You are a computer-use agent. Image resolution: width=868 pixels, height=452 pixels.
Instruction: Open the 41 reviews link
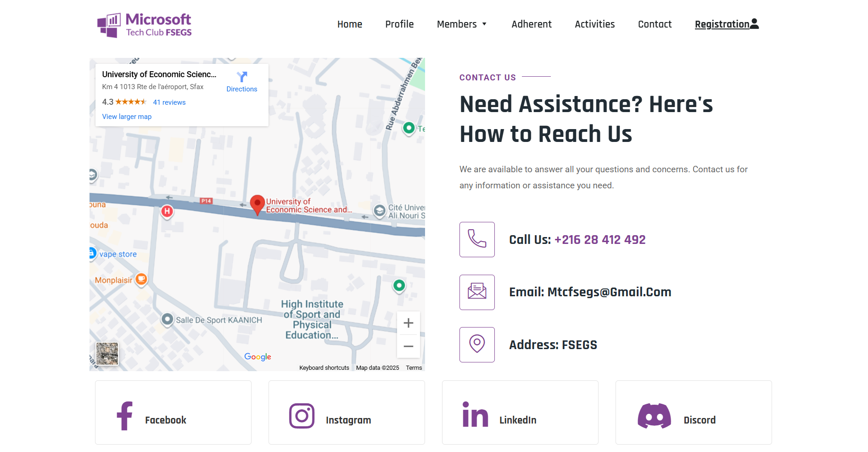(x=169, y=102)
